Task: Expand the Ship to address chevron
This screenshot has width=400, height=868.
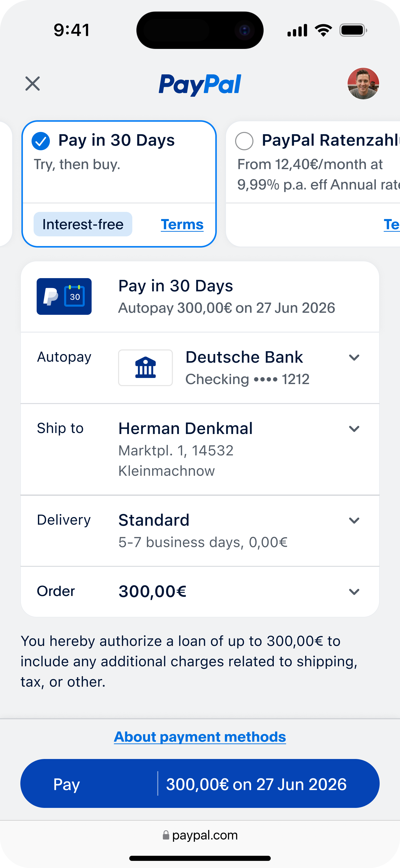Action: 354,429
